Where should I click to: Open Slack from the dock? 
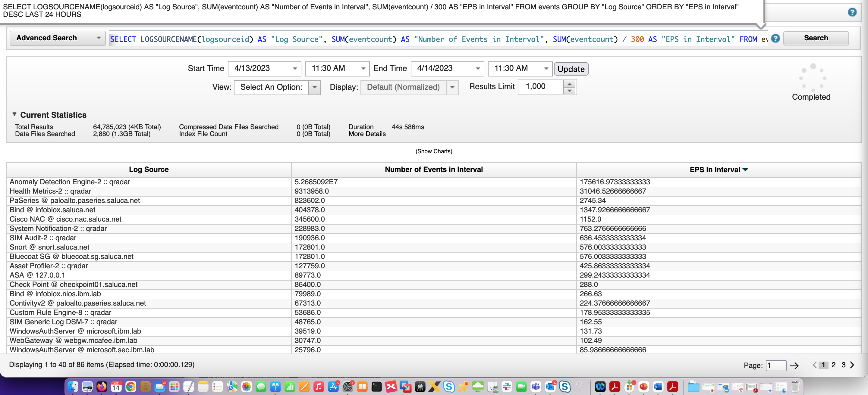[507, 386]
